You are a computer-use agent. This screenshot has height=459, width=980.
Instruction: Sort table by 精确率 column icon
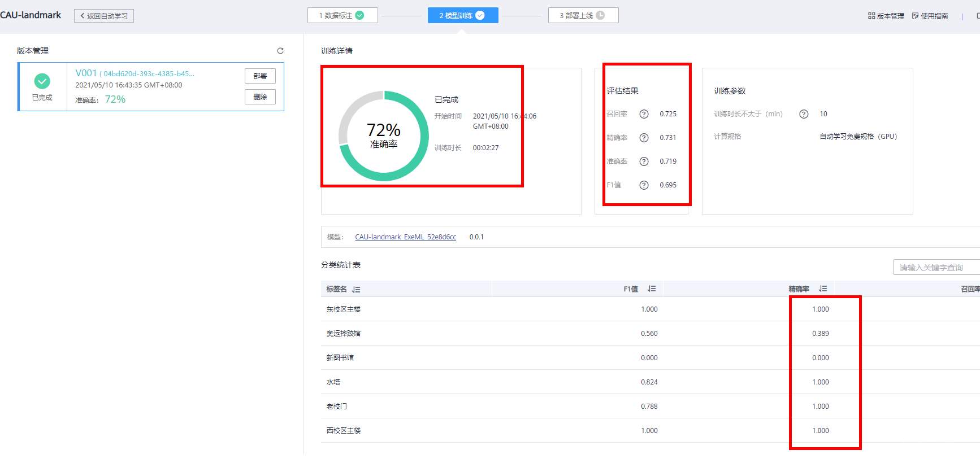823,289
